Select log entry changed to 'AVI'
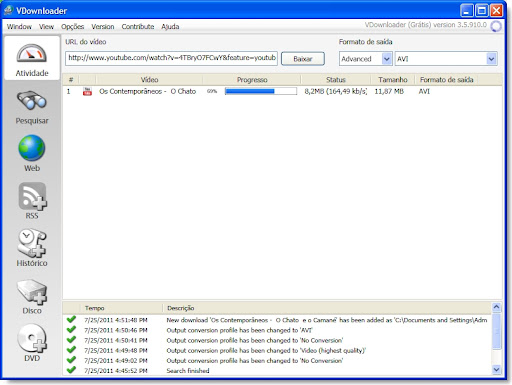The width and height of the screenshot is (512, 385). click(239, 330)
